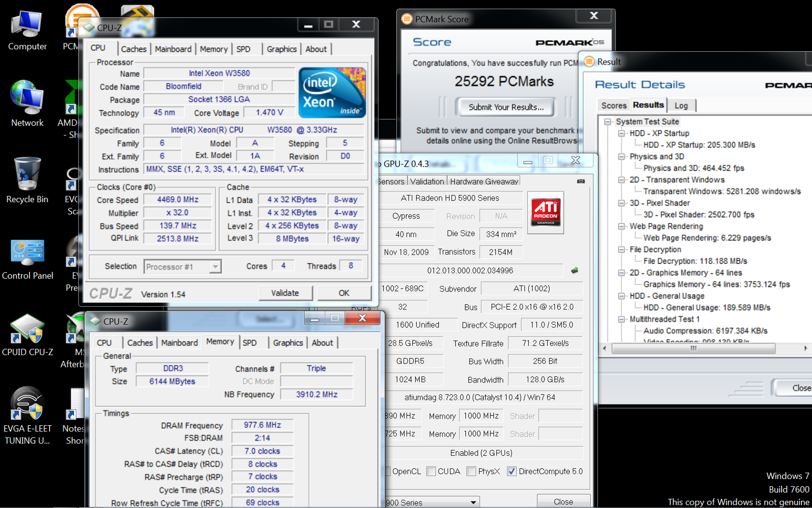Image resolution: width=812 pixels, height=508 pixels.
Task: Click OK in the upper CPU-Z window
Action: click(344, 293)
